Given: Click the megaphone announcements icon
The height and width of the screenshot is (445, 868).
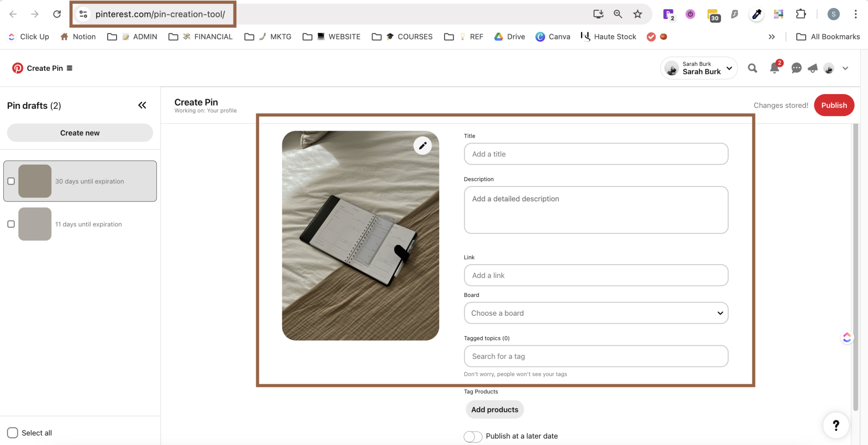Looking at the screenshot, I should [812, 68].
